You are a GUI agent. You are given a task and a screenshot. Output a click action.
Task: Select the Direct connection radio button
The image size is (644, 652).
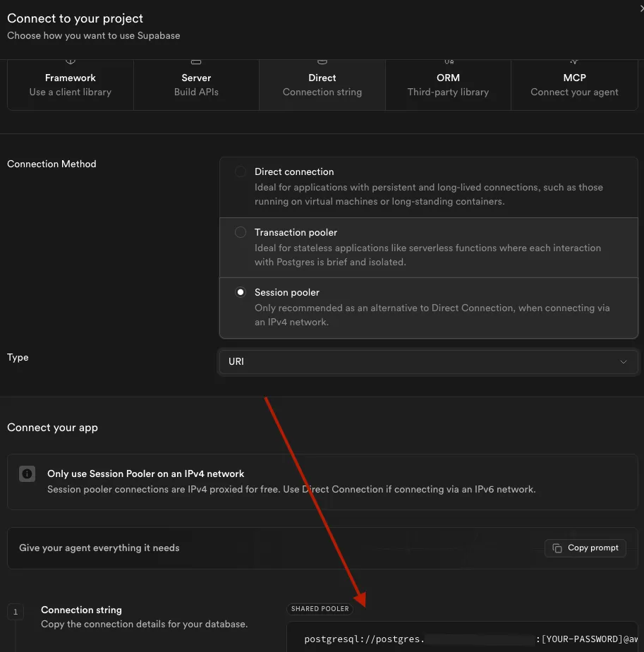click(241, 171)
